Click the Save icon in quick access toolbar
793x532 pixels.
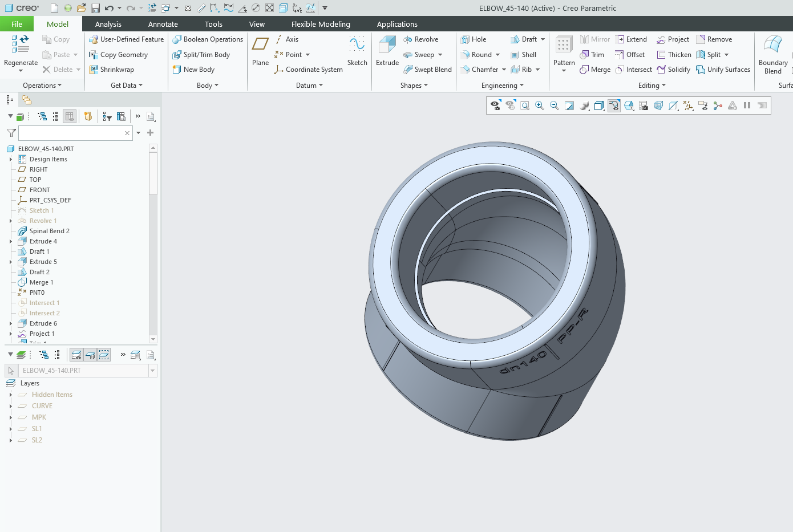point(95,8)
